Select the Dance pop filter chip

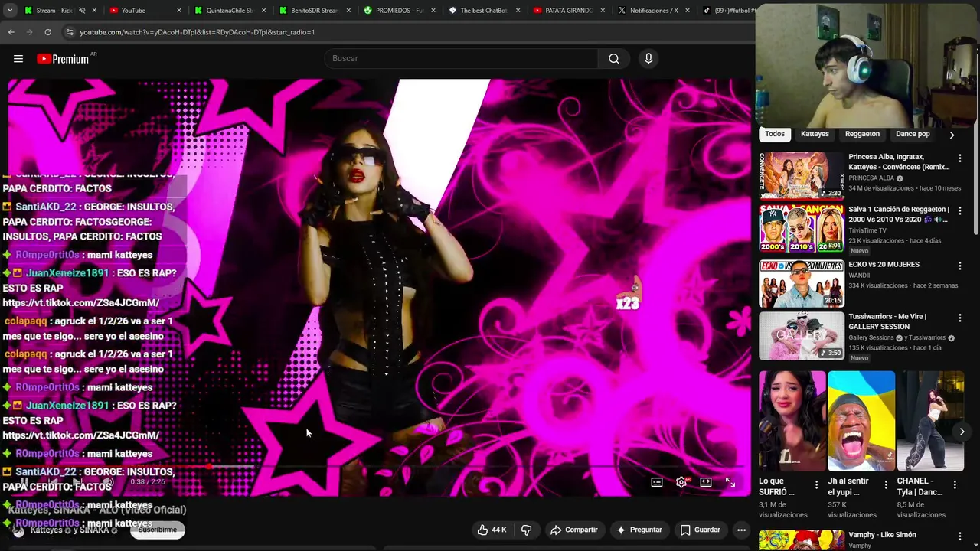(913, 134)
